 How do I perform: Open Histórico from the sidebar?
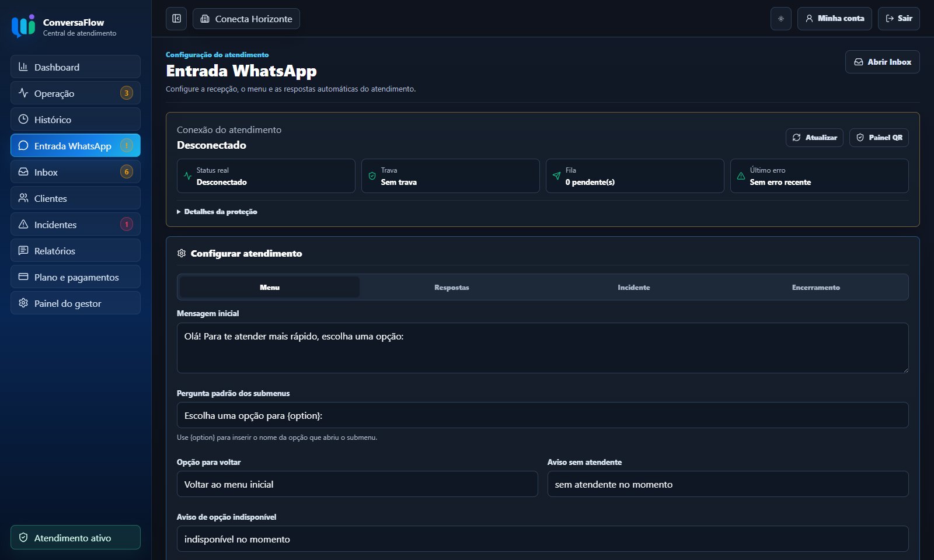click(x=75, y=119)
